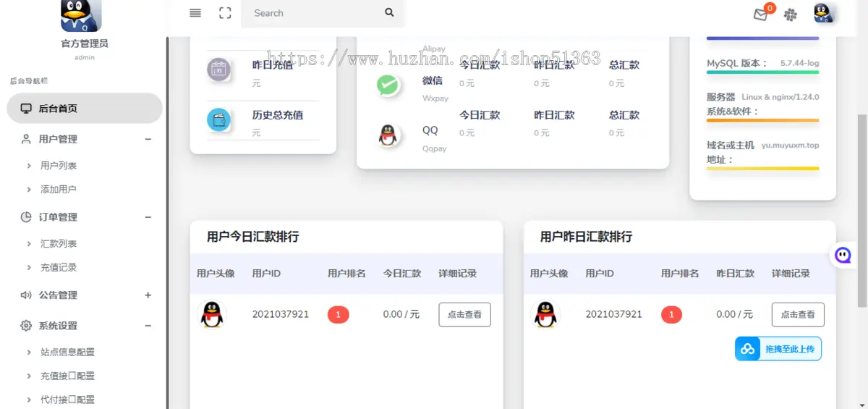Click chevron beside 添加用户

point(29,190)
